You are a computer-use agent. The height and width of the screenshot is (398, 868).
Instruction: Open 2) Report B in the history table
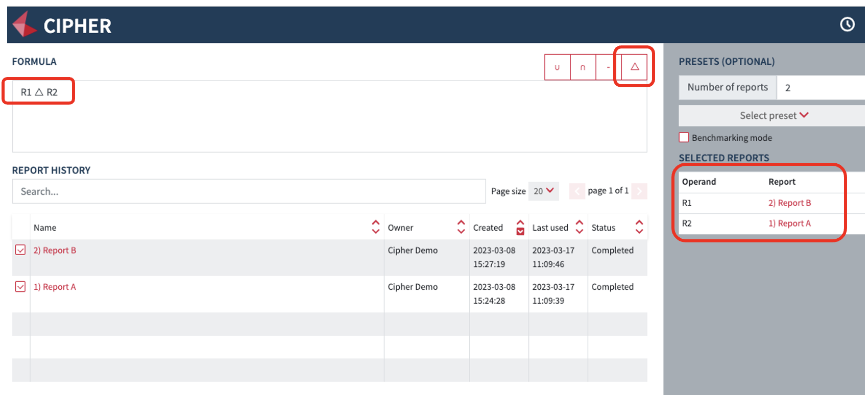pos(55,251)
